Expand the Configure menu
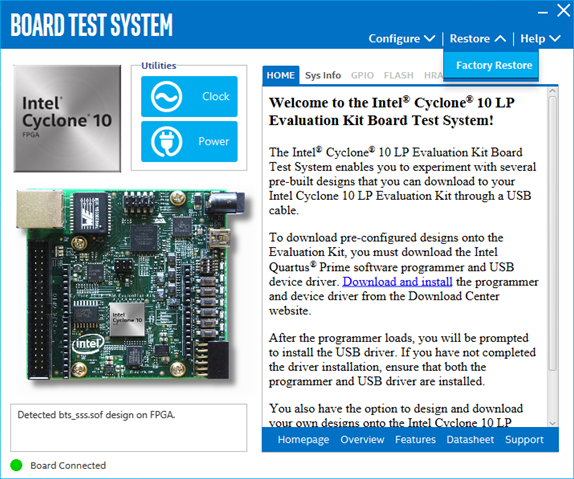 point(402,38)
